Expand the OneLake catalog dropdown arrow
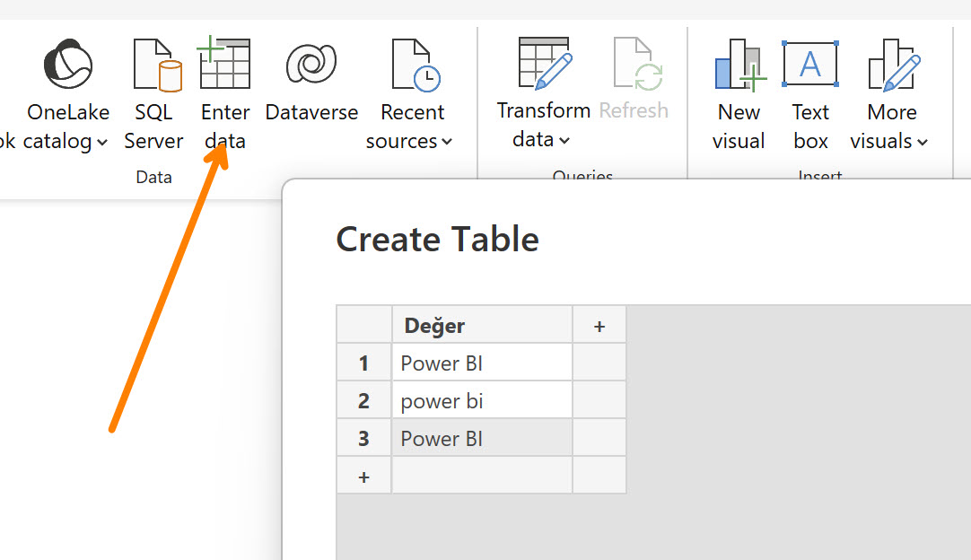 [101, 143]
